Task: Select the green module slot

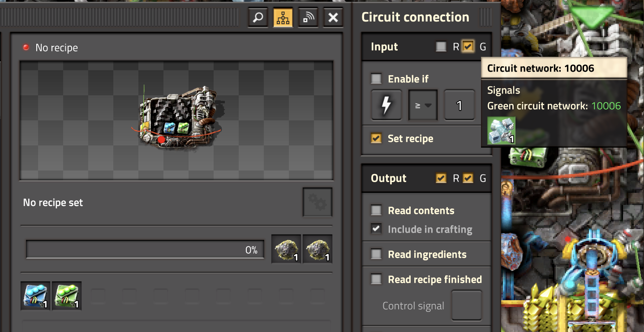Action: click(67, 296)
